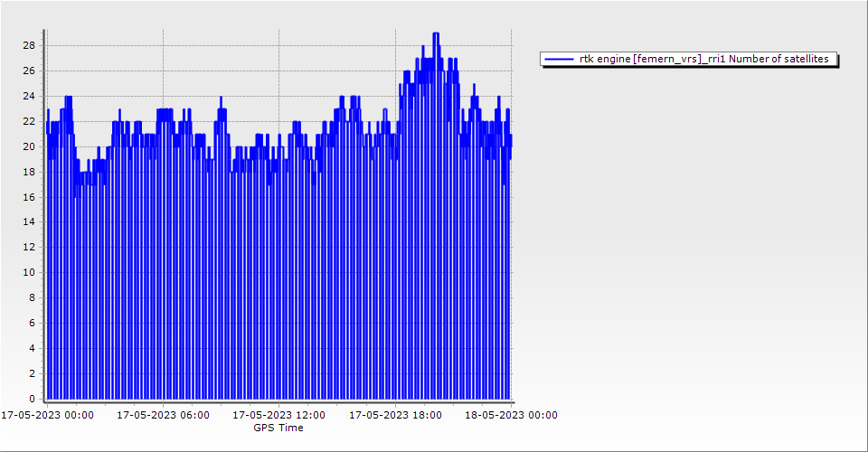Image resolution: width=868 pixels, height=452 pixels.
Task: Click the highest peak of the satellite plot
Action: coord(436,33)
